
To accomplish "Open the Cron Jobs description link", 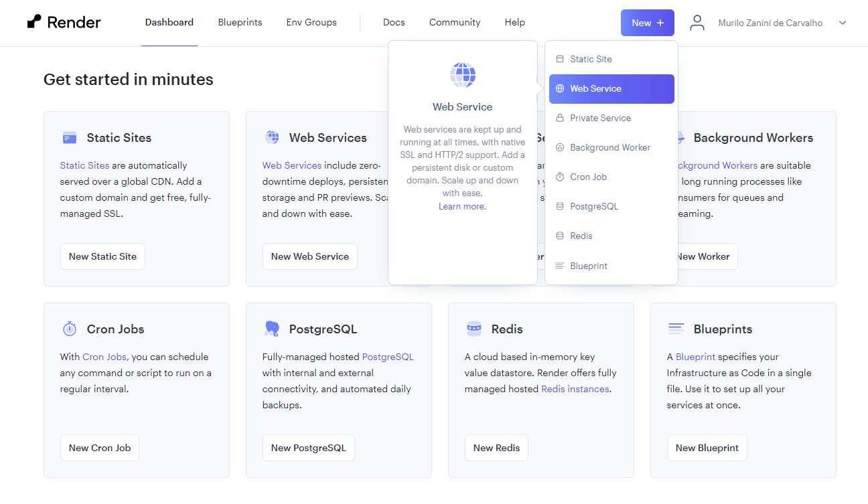I will tap(104, 357).
